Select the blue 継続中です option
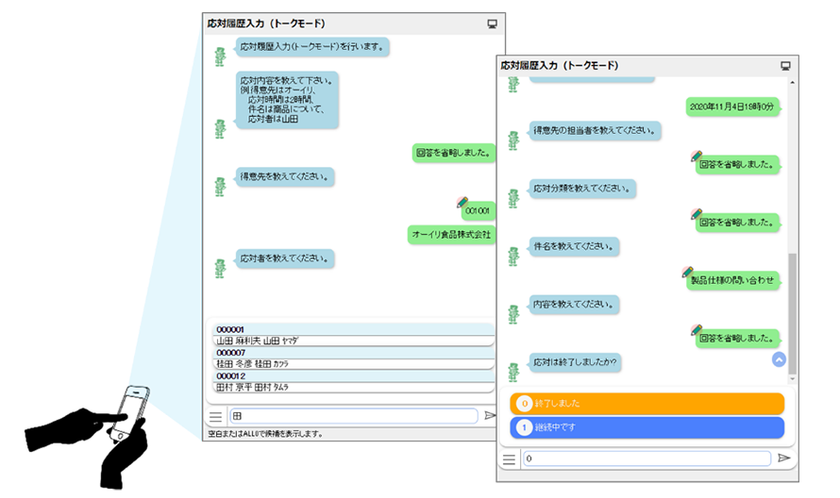 coord(647,427)
